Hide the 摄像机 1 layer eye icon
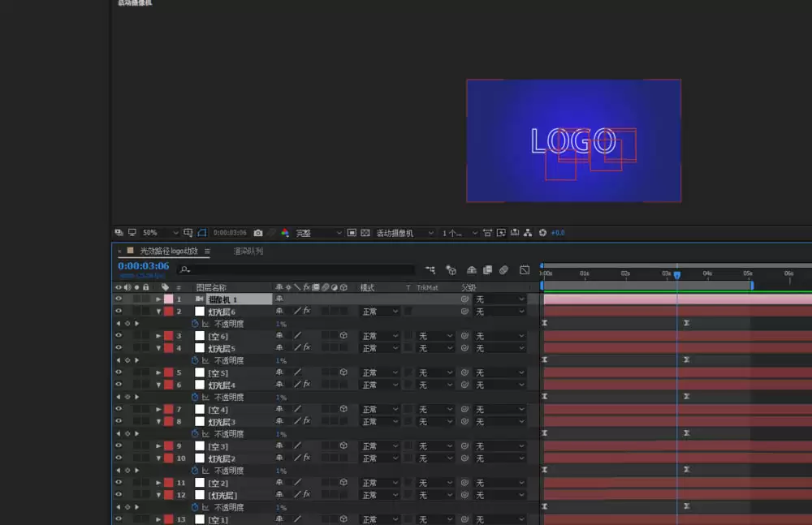Image resolution: width=812 pixels, height=525 pixels. tap(119, 299)
